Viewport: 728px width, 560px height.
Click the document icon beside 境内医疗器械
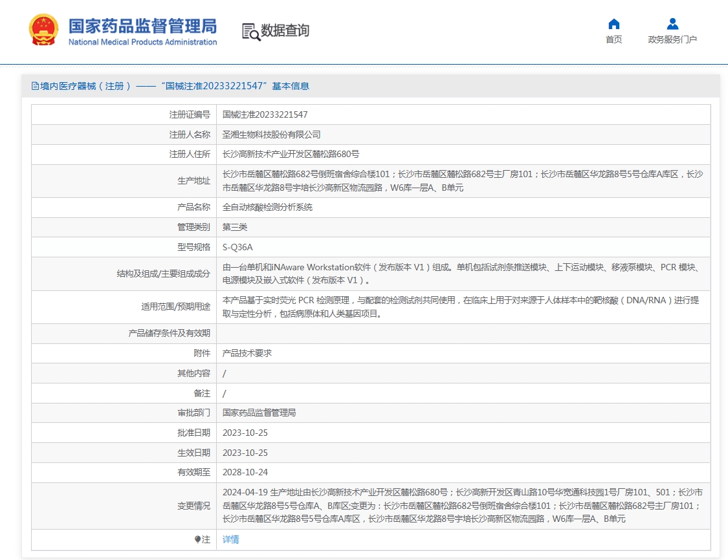tap(35, 86)
